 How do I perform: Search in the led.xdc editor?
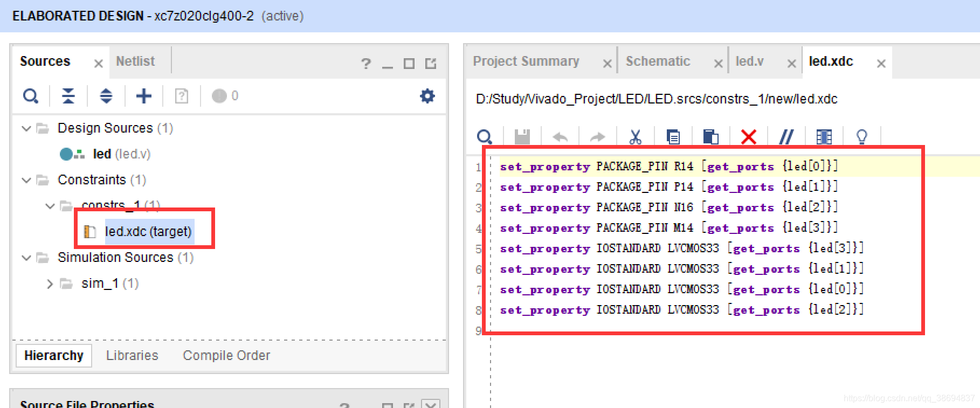(485, 137)
